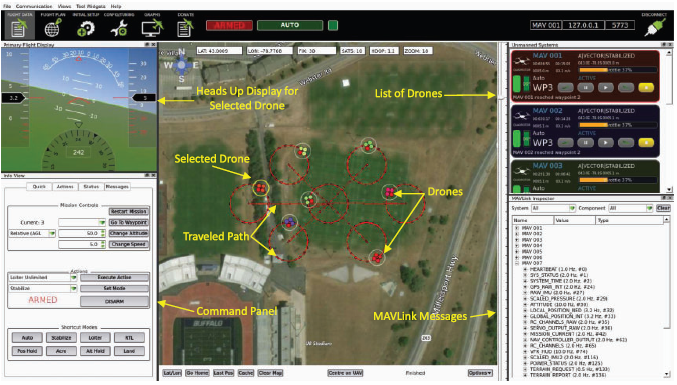Click the Clear Map button
This screenshot has width=677, height=385.
270,373
